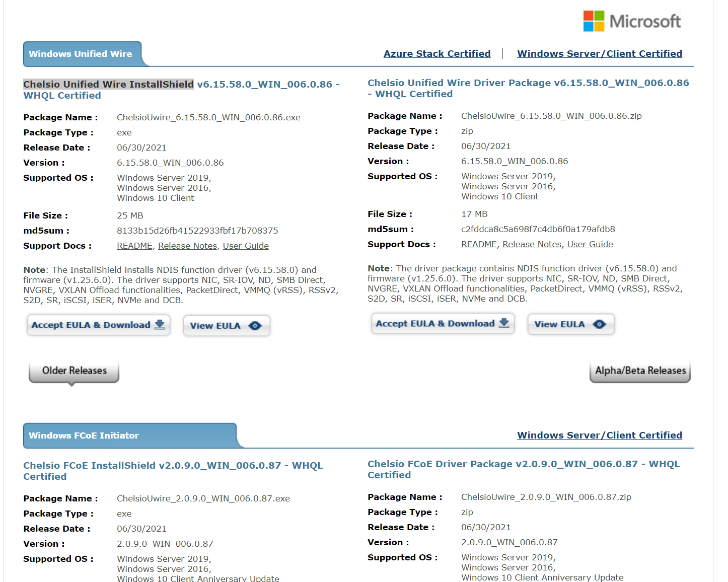Click release date 06/30/2021 of FCoE Driver Package
The width and height of the screenshot is (728, 582).
point(486,527)
